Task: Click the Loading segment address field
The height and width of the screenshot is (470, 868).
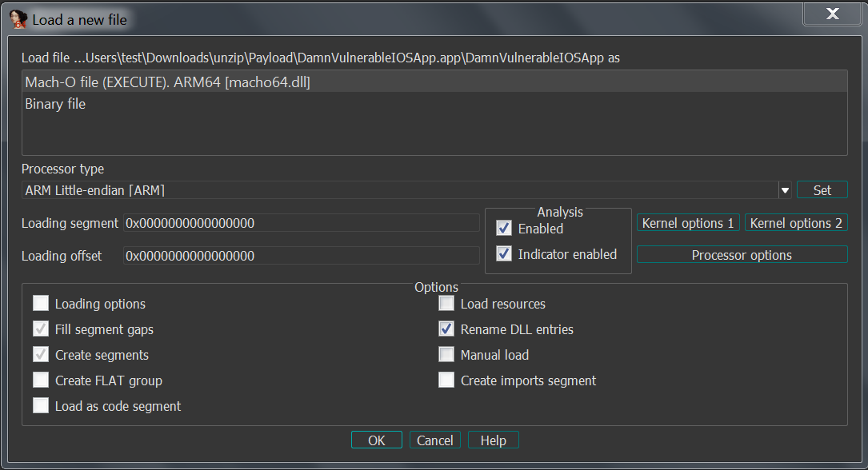Action: (301, 223)
